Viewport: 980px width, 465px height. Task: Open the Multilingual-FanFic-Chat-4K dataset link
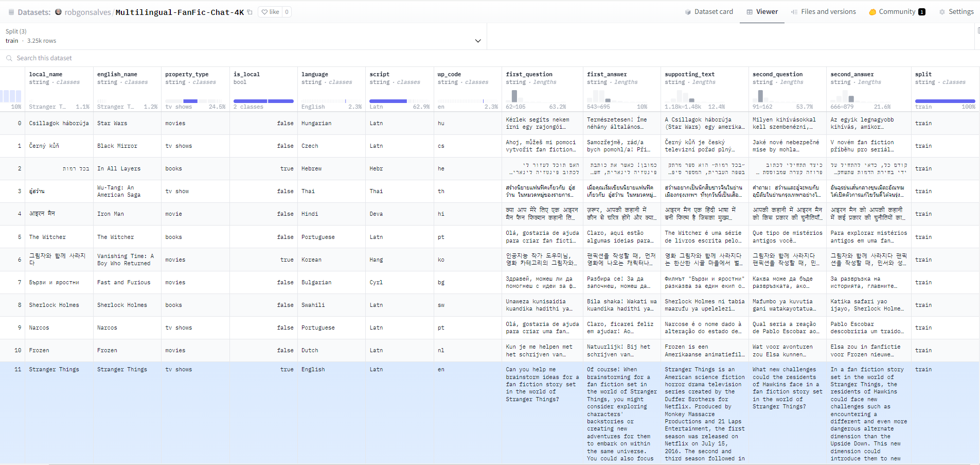point(180,12)
